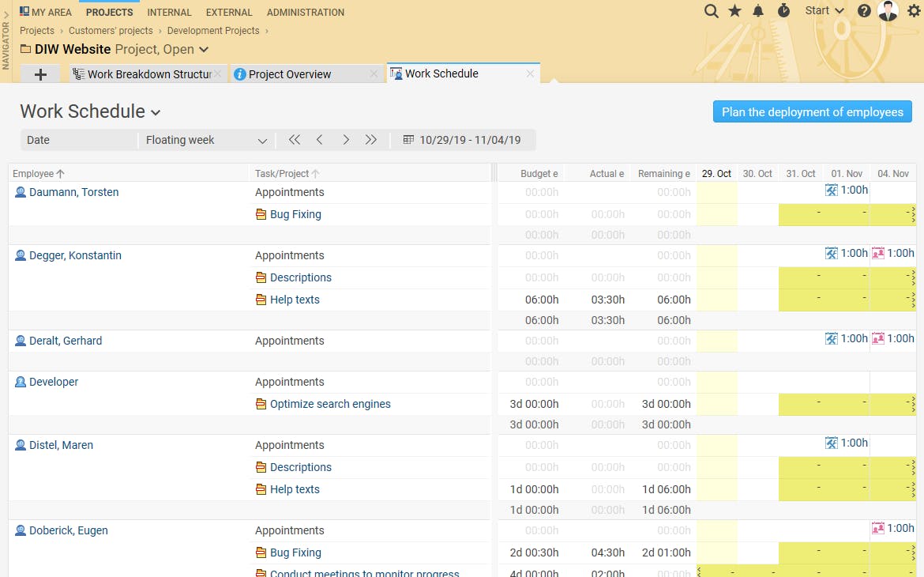This screenshot has height=577, width=924.
Task: Open the Developer resource
Action: tap(54, 383)
